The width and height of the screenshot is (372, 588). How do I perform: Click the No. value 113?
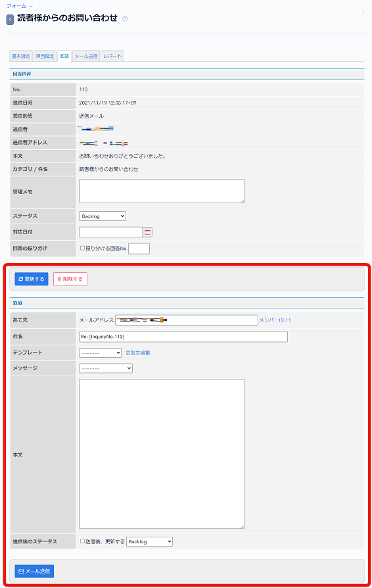83,89
